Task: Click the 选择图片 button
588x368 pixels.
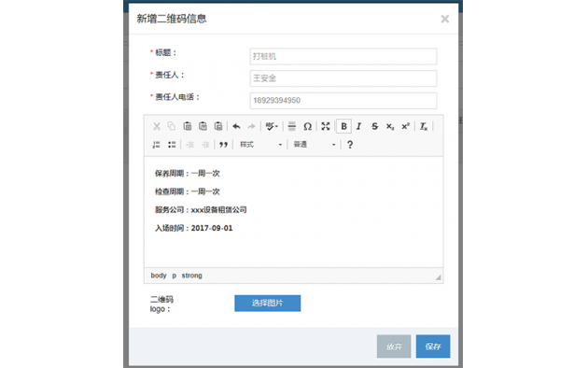Action: (x=267, y=304)
